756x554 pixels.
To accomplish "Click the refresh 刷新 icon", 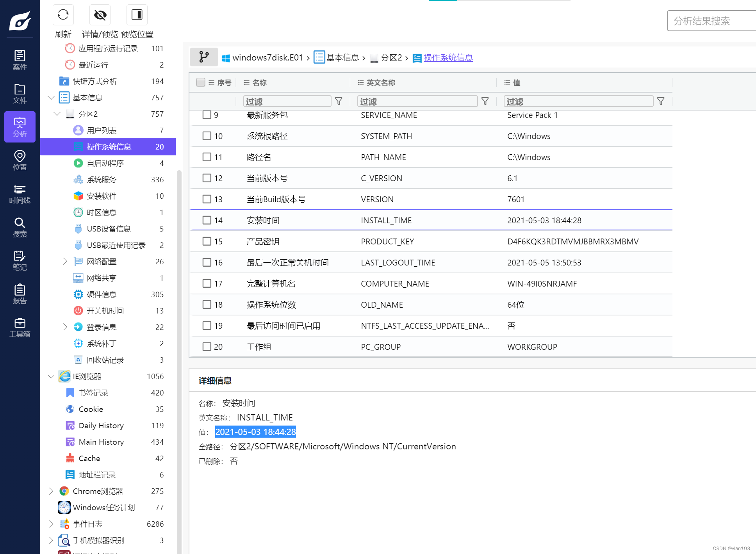I will 63,16.
